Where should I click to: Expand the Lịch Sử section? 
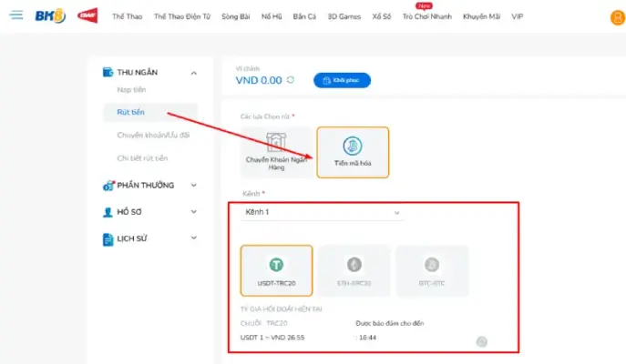(x=193, y=238)
